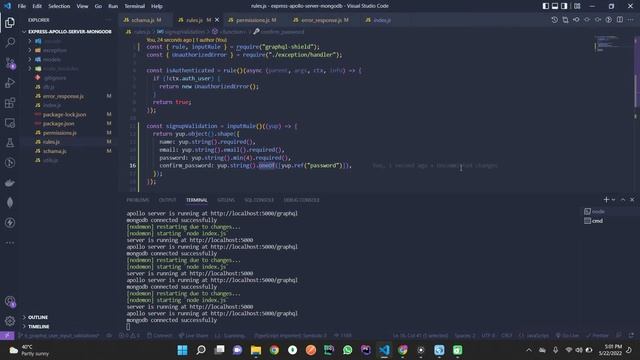The width and height of the screenshot is (640, 360).
Task: Open the Go menu
Action: [x=98, y=6]
